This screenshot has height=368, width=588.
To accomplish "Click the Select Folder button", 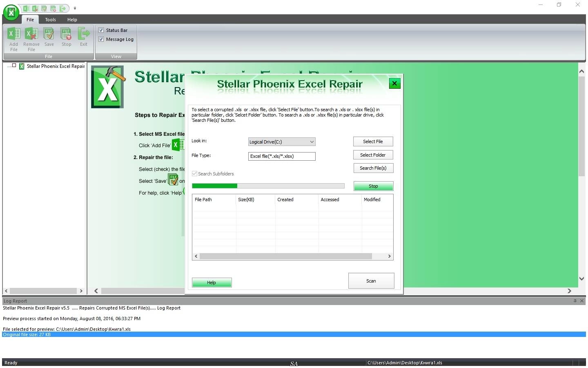I will [x=373, y=155].
